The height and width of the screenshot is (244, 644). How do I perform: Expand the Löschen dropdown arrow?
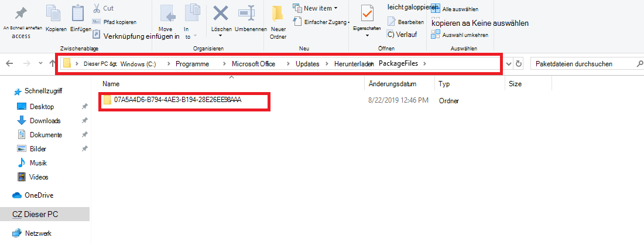(221, 36)
